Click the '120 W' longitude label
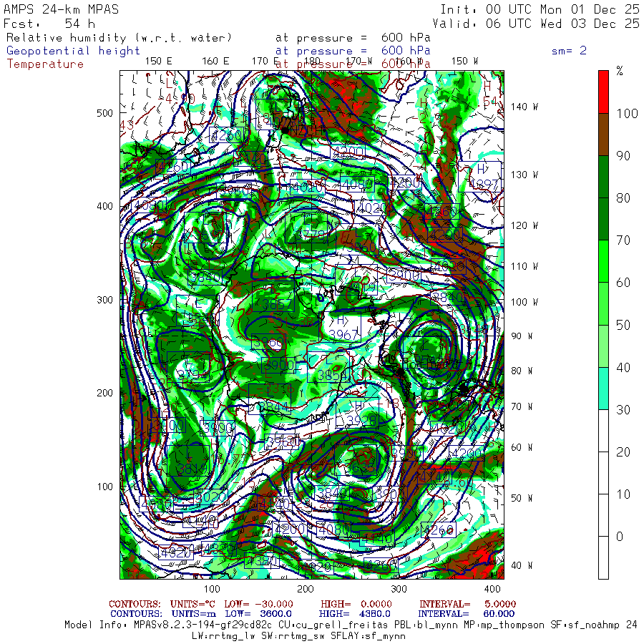 [x=524, y=226]
